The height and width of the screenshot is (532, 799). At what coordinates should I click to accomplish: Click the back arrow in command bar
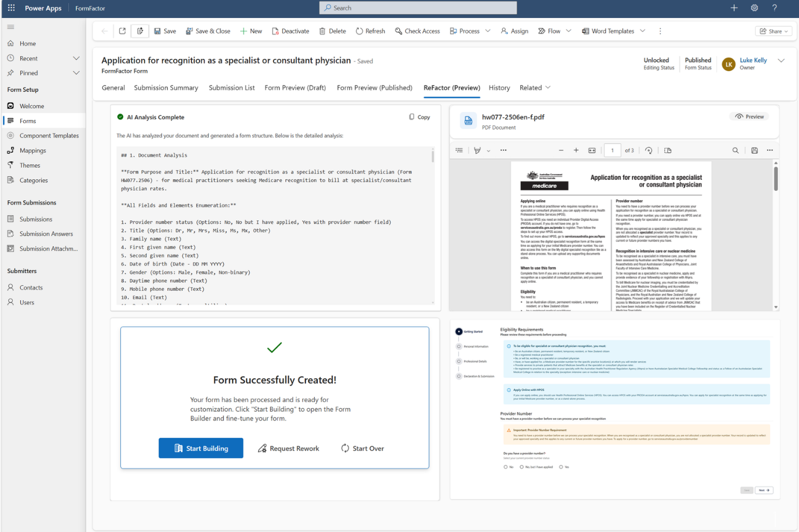(104, 31)
